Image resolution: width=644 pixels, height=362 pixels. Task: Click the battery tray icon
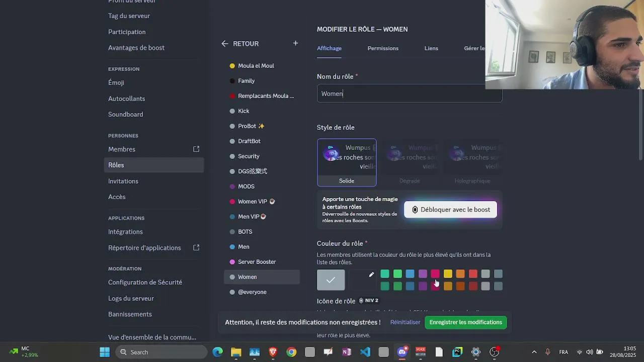[600, 352]
